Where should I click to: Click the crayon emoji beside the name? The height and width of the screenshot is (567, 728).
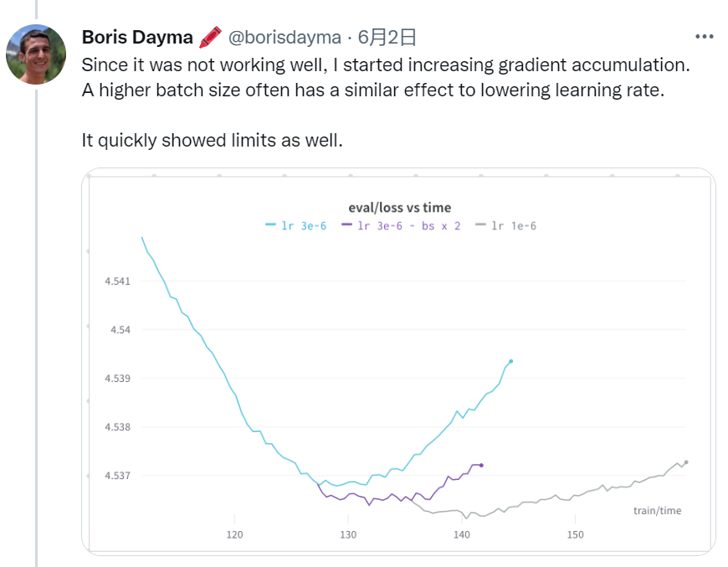210,37
